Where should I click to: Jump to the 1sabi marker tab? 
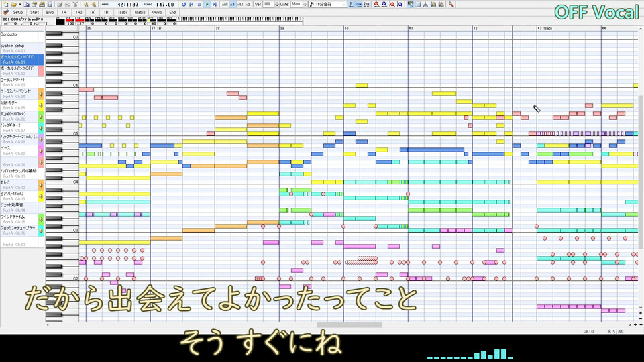pyautogui.click(x=122, y=12)
